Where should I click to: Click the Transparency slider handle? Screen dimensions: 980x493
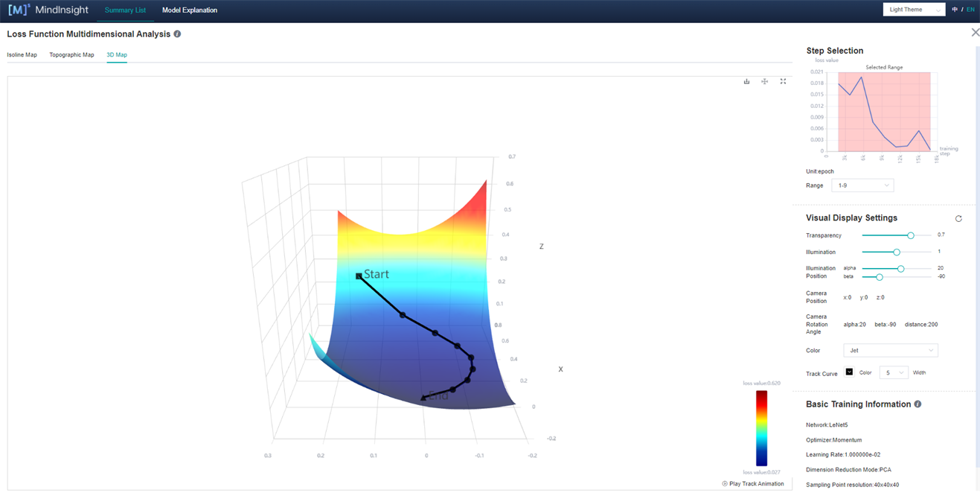pos(910,235)
